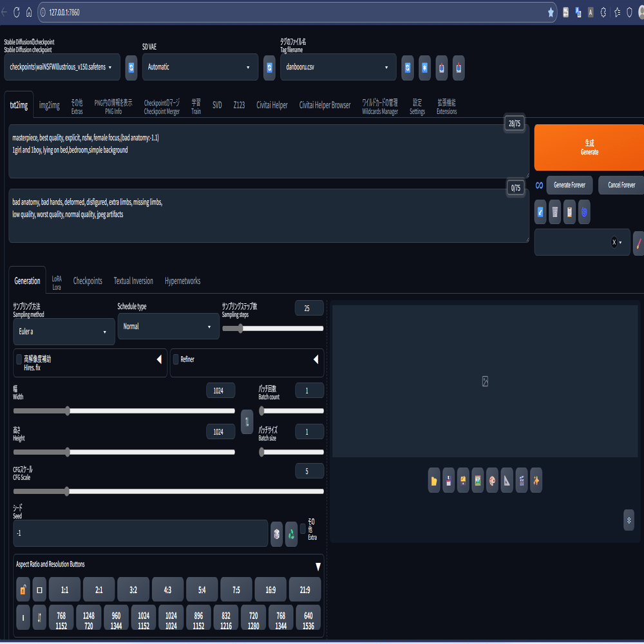The width and height of the screenshot is (644, 644).
Task: Expand the Refiner section arrow
Action: (316, 360)
